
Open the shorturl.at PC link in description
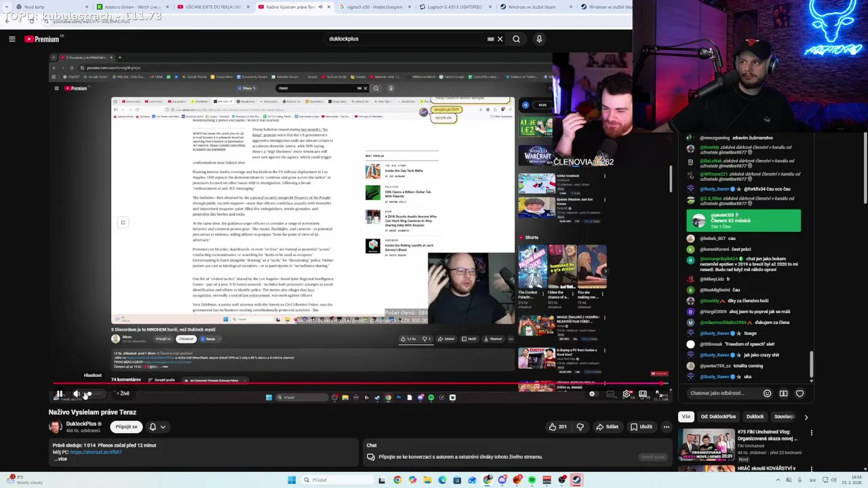[x=96, y=452]
